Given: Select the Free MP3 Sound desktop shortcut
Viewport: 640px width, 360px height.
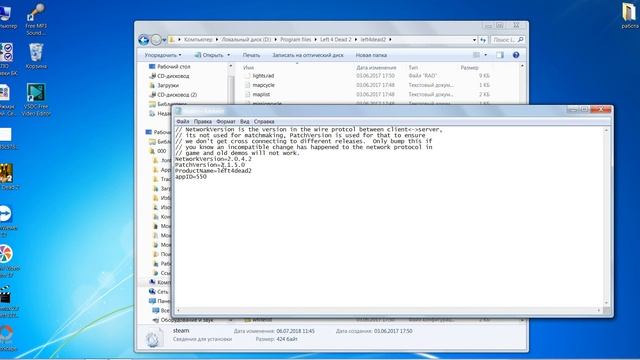Looking at the screenshot, I should 36,20.
